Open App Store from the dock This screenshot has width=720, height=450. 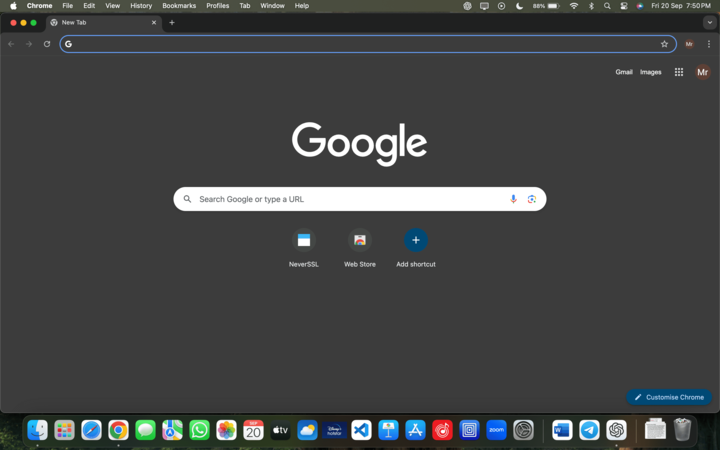415,430
